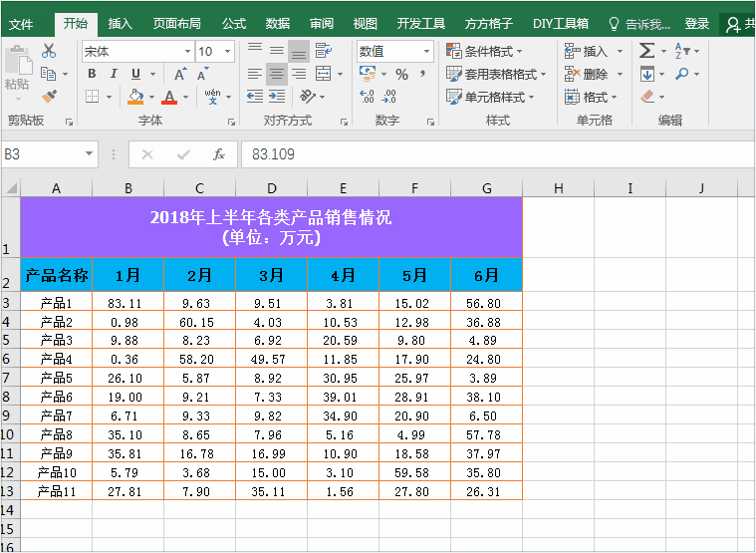Click the cell borders icon

pos(92,97)
